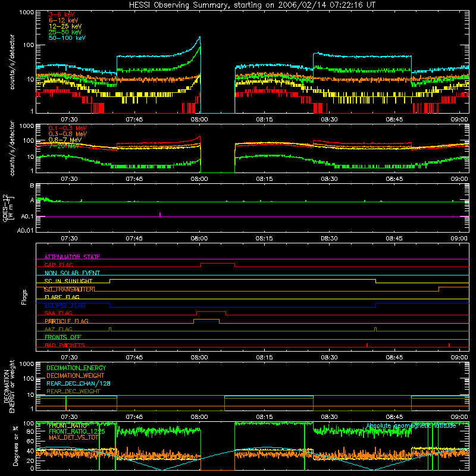This screenshot has height=476, width=476.
Task: Select the cyan '50-100 keV' legend label
Action: (67, 38)
